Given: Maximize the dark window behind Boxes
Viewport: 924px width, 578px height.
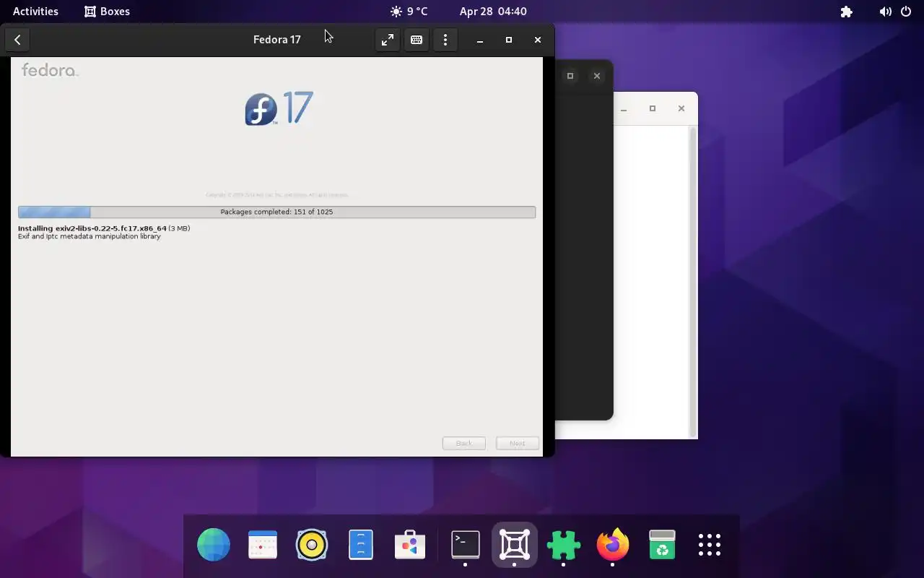Looking at the screenshot, I should point(570,76).
